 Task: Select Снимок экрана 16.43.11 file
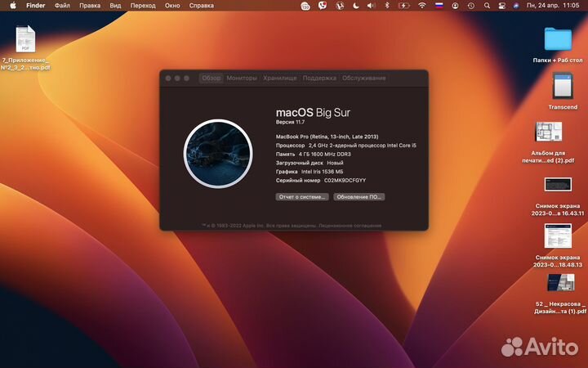[558, 185]
